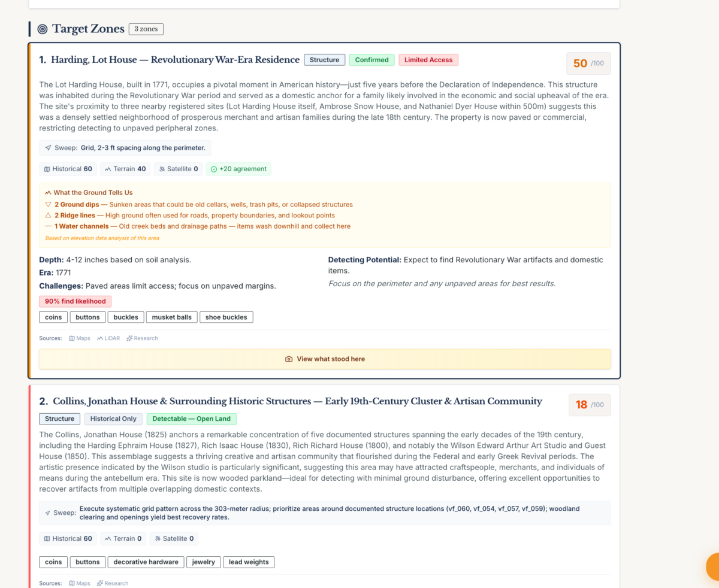This screenshot has width=719, height=588.
Task: Select the buttons tag in Collins zone
Action: click(87, 562)
